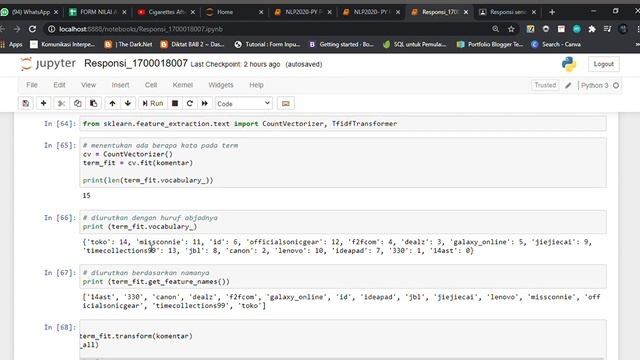Switch to the Home Jupyter tab
640x360 pixels.
click(235, 12)
